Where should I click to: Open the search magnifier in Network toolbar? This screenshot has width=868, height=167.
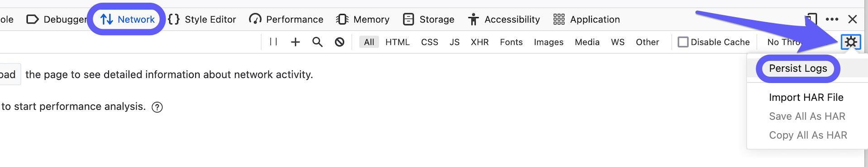[318, 42]
